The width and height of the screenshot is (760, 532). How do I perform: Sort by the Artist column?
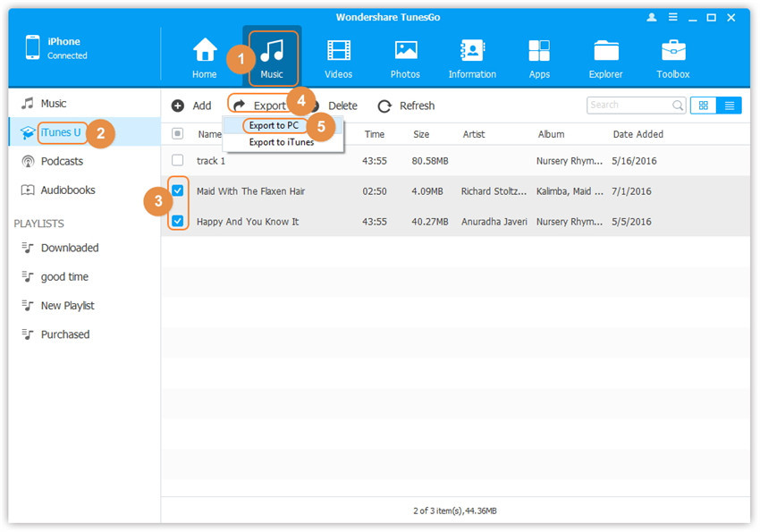[474, 134]
